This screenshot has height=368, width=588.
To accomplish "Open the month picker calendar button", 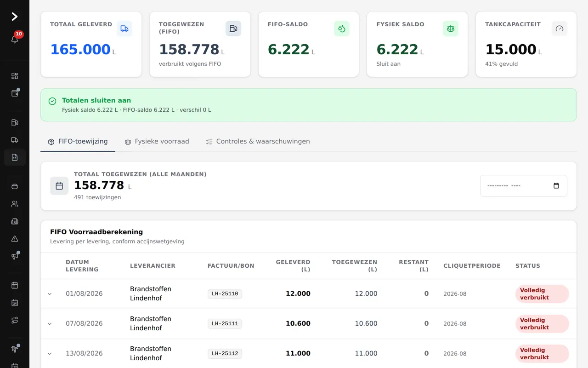I will 556,186.
